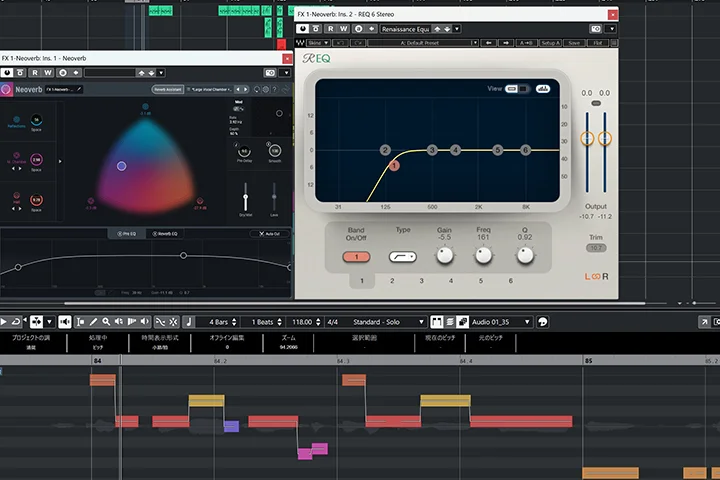The height and width of the screenshot is (480, 720).
Task: Click the 1 Beats stepper field
Action: pos(263,322)
